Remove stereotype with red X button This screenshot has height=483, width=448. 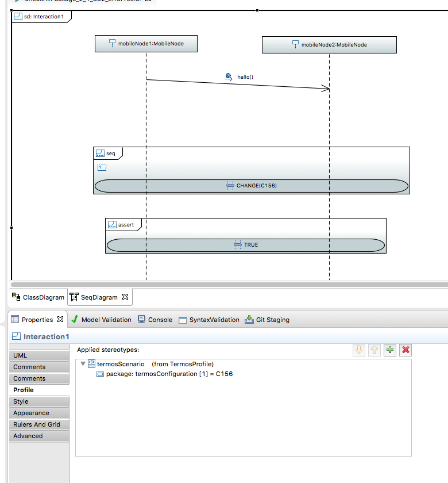point(405,350)
